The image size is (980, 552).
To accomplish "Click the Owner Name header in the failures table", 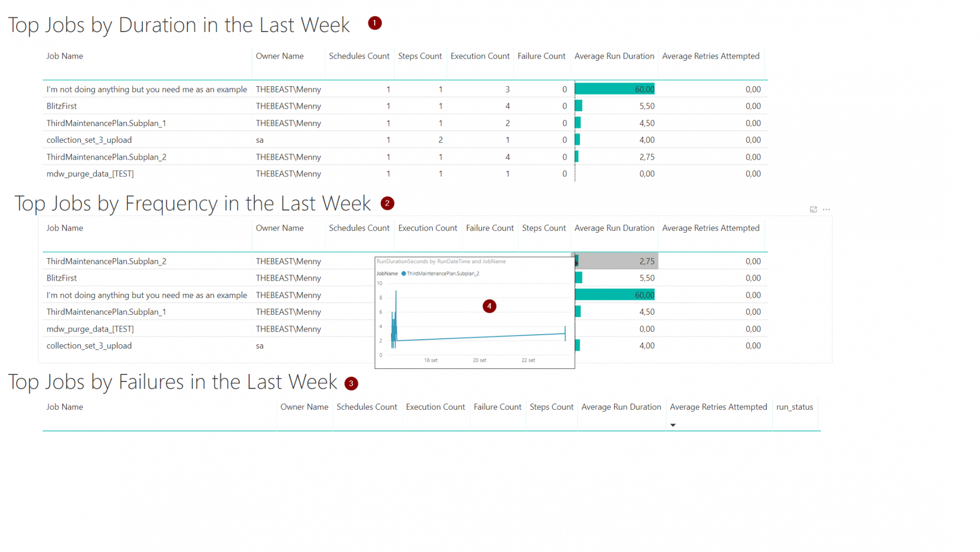I will coord(304,407).
